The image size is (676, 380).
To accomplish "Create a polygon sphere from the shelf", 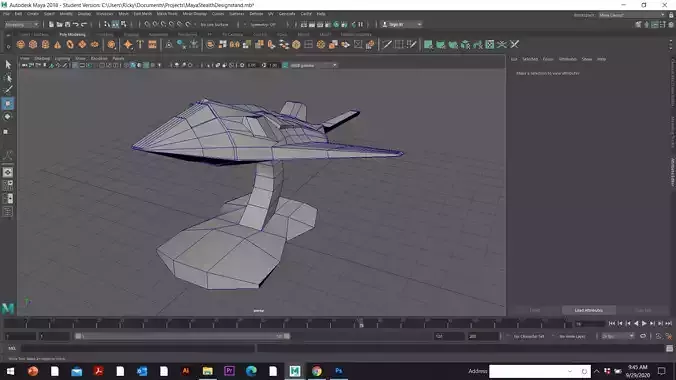I will (20, 44).
